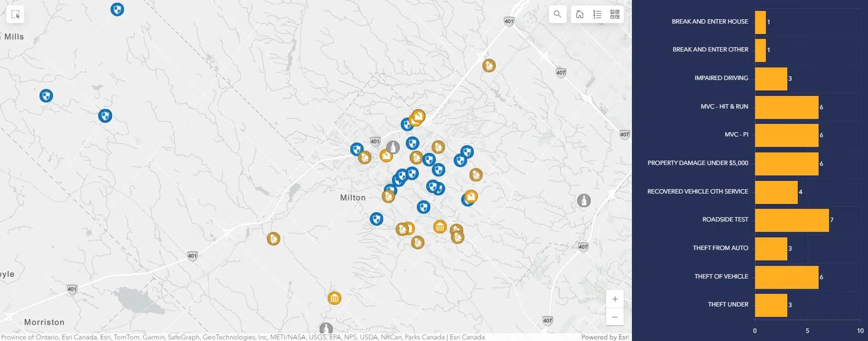Click the MVC - HIT & RUN bar
Viewport: 868px width, 341px height.
(786, 107)
